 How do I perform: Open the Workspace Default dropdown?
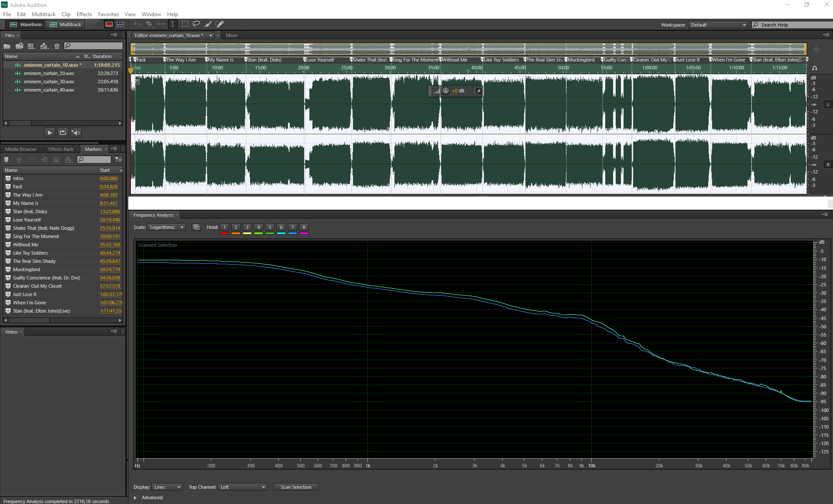point(718,25)
